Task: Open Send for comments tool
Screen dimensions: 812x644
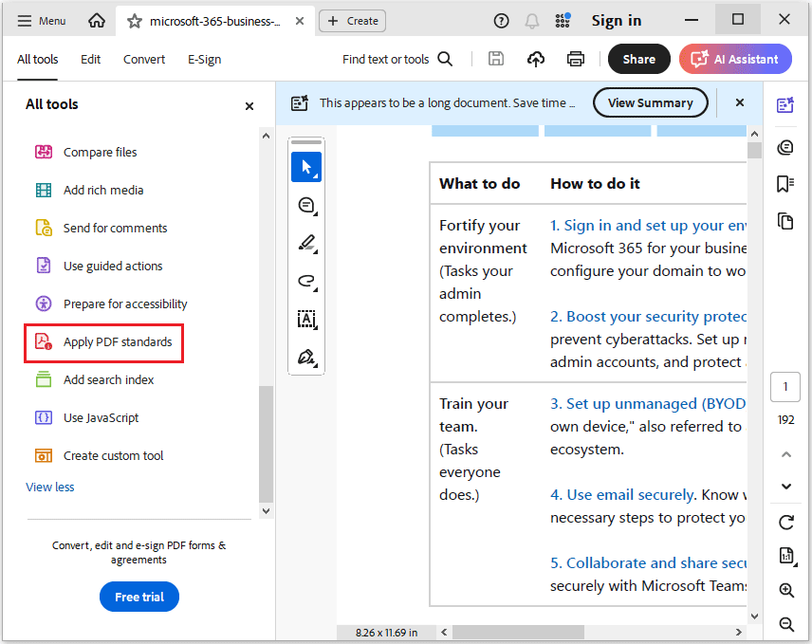Action: [101, 229]
